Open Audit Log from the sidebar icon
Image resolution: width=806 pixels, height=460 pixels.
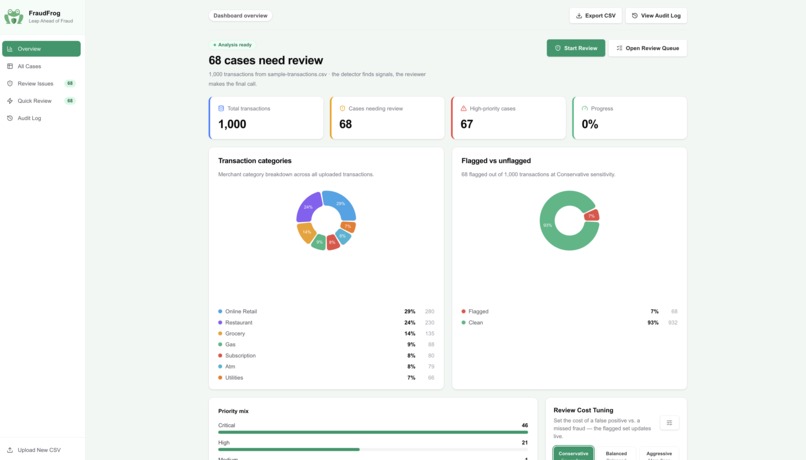point(10,118)
